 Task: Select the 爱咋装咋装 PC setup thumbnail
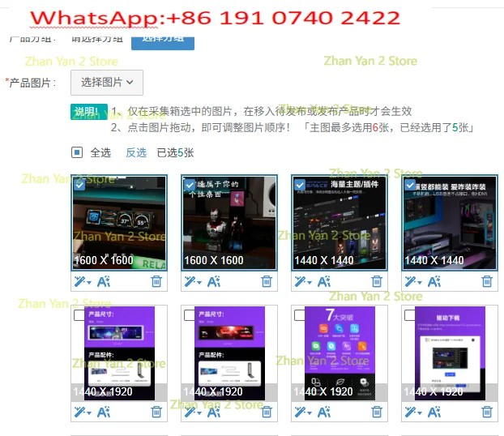pos(450,223)
